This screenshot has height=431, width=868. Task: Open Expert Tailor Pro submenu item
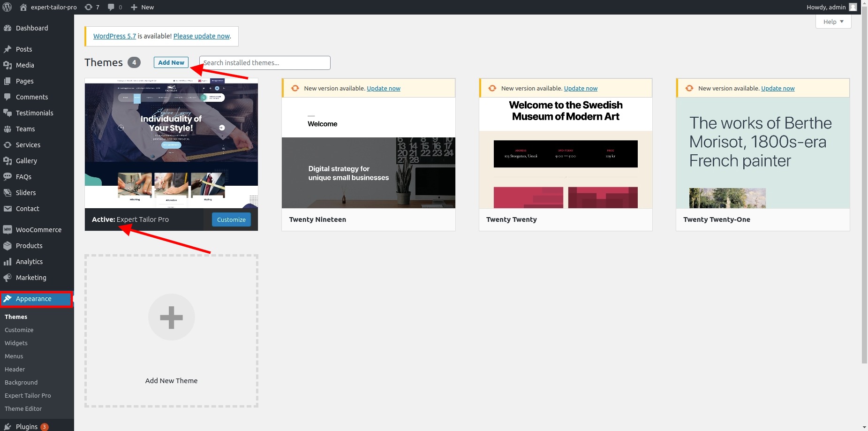point(28,396)
